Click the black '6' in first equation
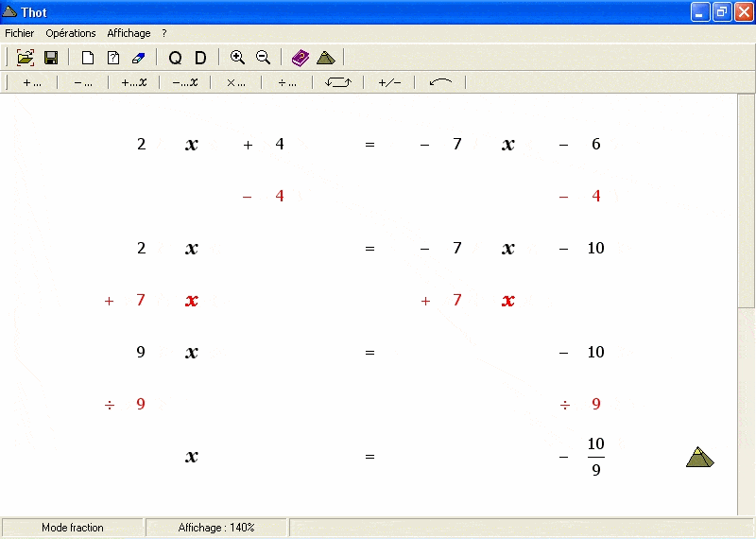This screenshot has width=756, height=539. coord(596,144)
